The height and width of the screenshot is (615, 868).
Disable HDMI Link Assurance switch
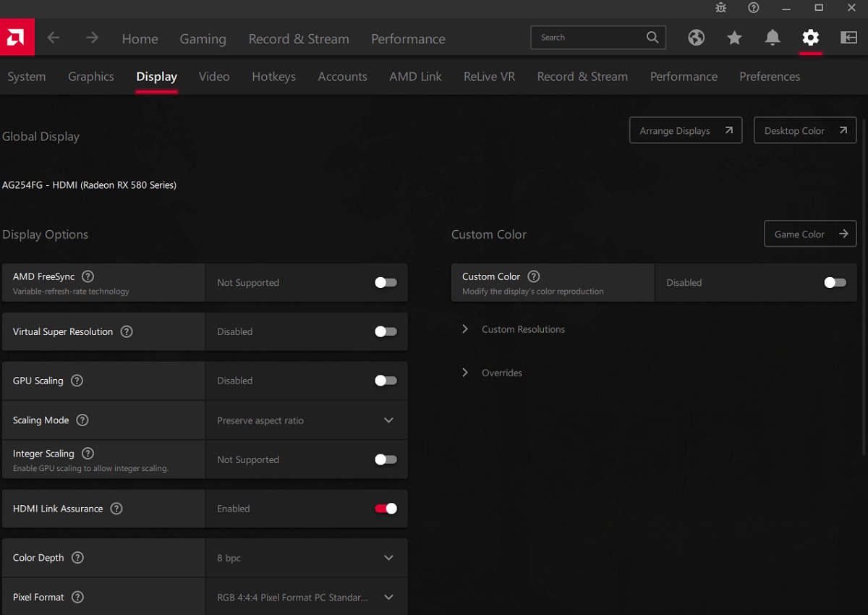pyautogui.click(x=386, y=509)
